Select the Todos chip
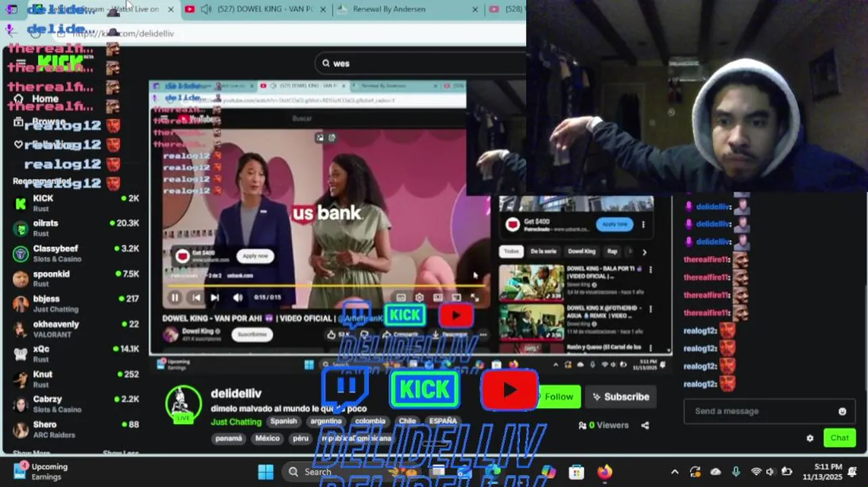The image size is (868, 487). 511,252
